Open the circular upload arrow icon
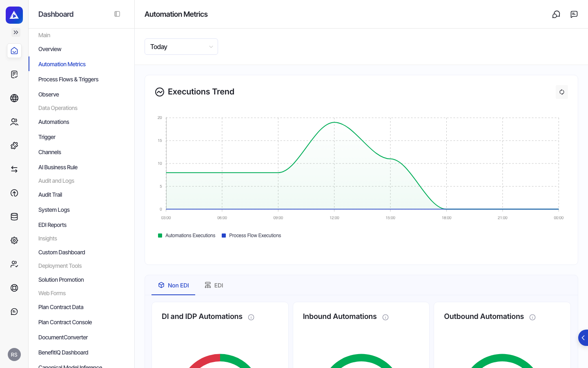588x368 pixels. (14, 193)
